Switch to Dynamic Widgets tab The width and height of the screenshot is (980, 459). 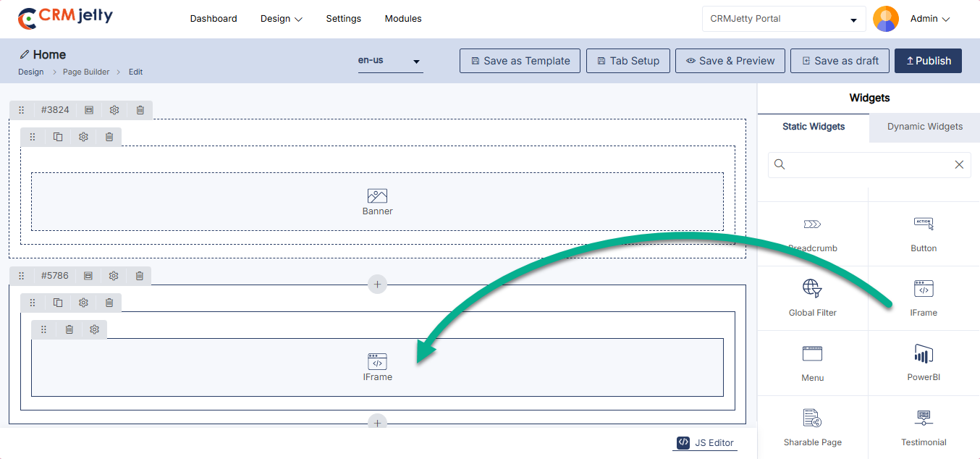click(924, 127)
